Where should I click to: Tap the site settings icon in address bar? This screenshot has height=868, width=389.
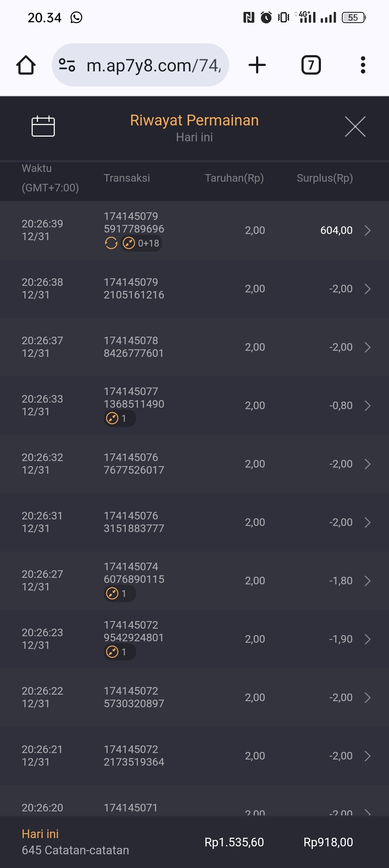pos(67,65)
